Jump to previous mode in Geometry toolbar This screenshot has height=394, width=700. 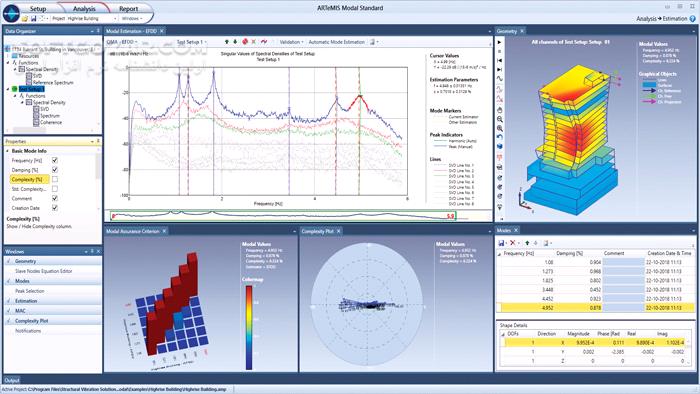pos(500,60)
